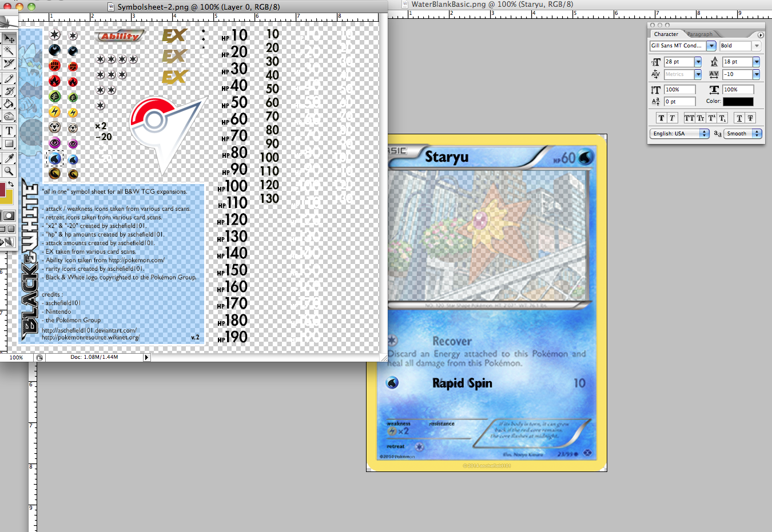Open the Metrics kerning dropdown
This screenshot has height=532, width=772.
(698, 74)
